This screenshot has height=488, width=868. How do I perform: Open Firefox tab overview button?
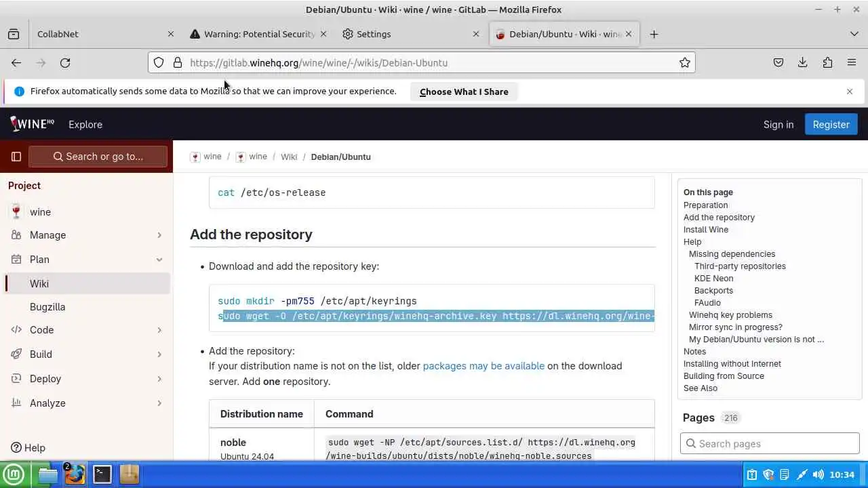click(x=14, y=34)
